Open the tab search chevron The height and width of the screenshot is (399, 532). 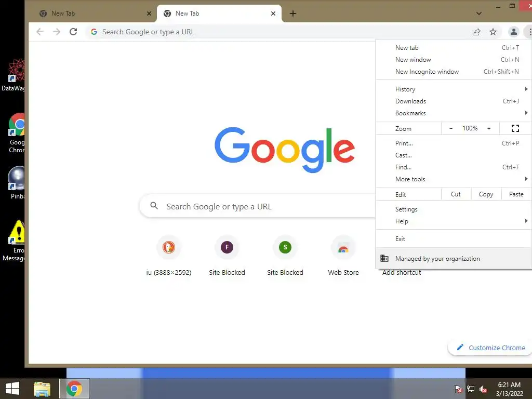(478, 14)
